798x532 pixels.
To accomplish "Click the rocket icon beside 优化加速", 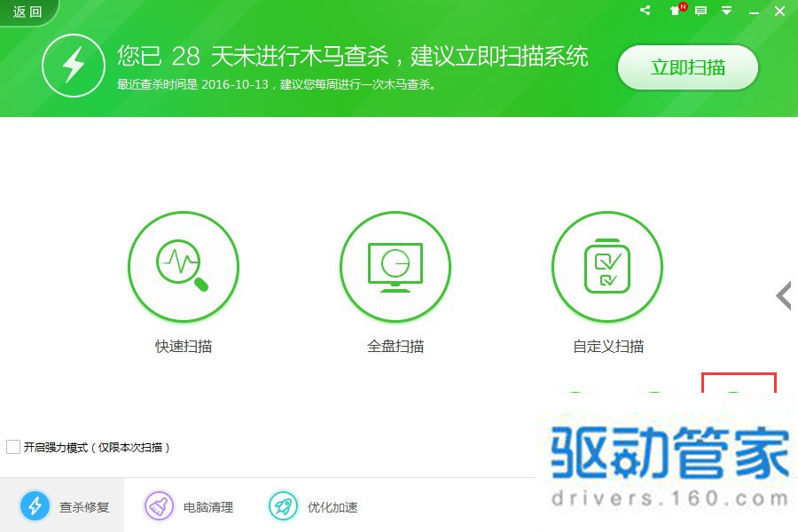I will coord(282,506).
